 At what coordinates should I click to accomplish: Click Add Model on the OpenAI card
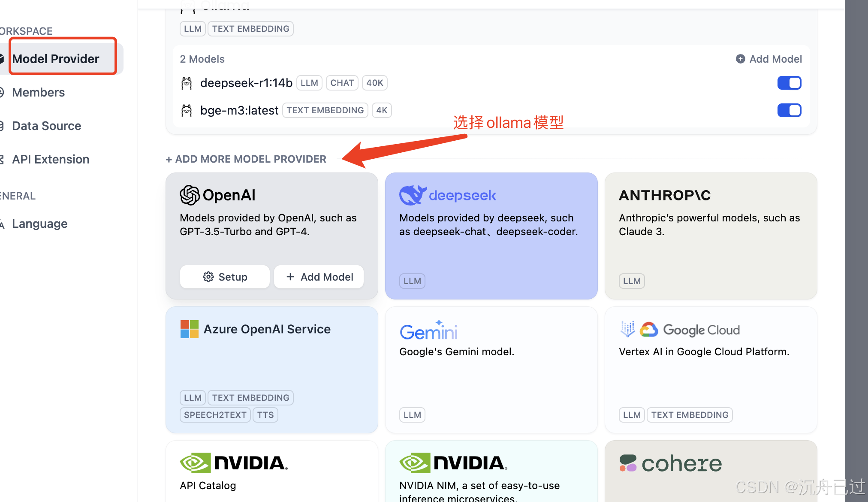pos(319,277)
